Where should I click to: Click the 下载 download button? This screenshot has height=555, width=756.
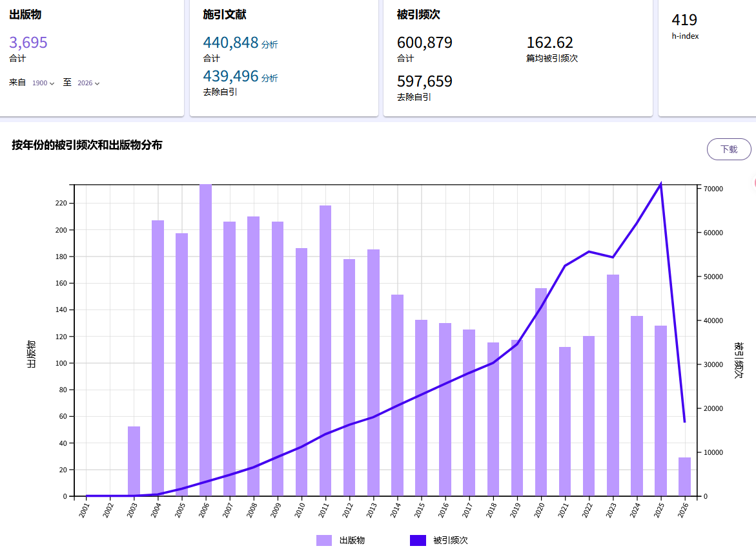(729, 149)
